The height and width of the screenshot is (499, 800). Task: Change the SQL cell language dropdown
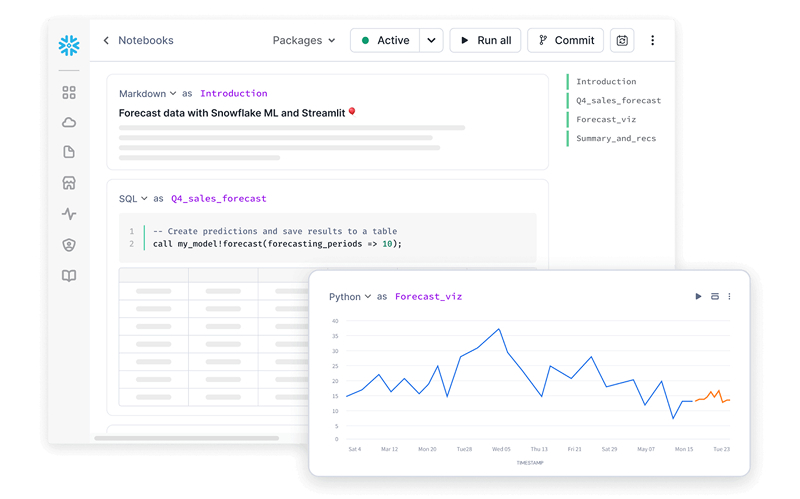[133, 199]
